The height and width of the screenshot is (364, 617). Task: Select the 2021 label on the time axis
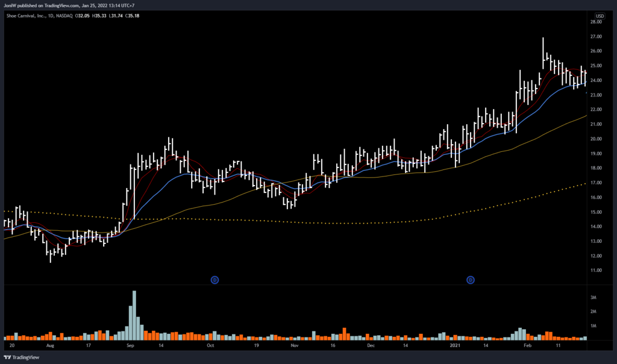[x=456, y=347]
